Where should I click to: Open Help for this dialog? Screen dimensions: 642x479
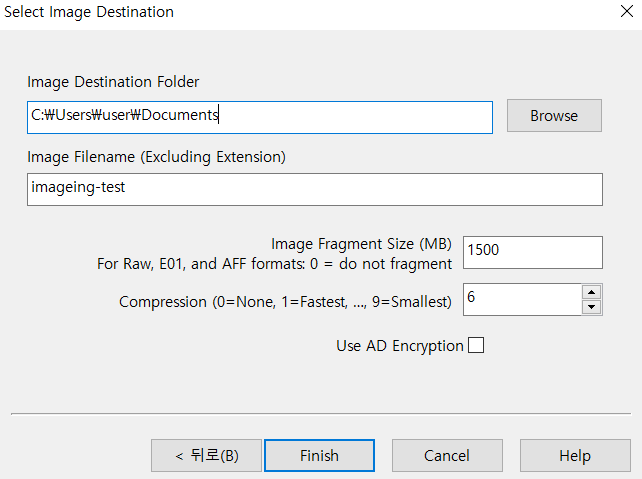(x=575, y=455)
